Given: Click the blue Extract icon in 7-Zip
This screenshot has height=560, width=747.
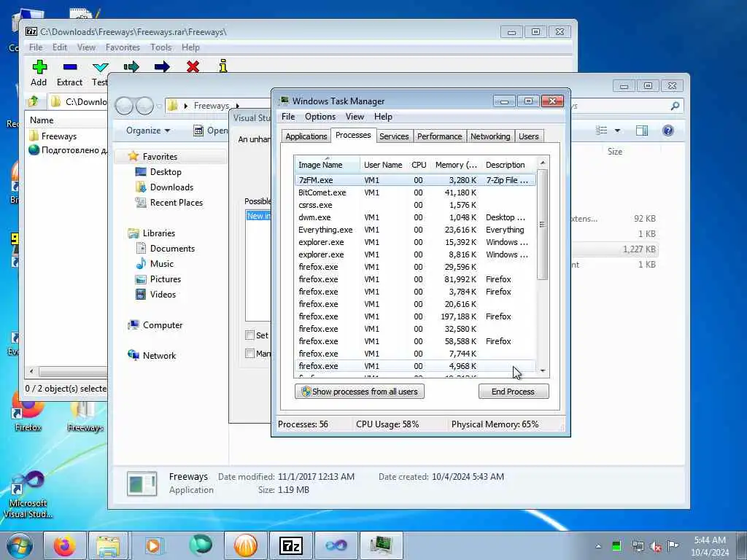Looking at the screenshot, I should [69, 66].
